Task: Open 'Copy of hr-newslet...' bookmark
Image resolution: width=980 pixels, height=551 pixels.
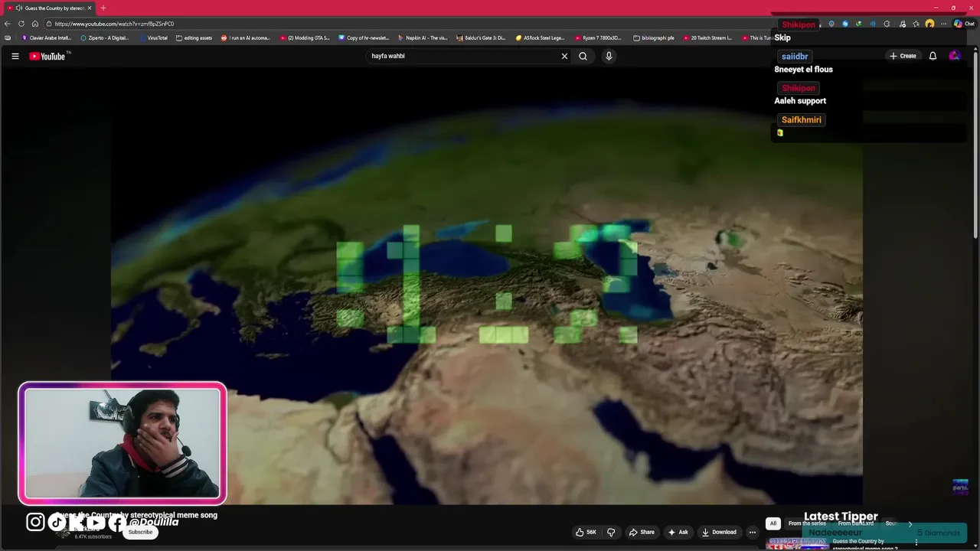Action: (x=364, y=37)
